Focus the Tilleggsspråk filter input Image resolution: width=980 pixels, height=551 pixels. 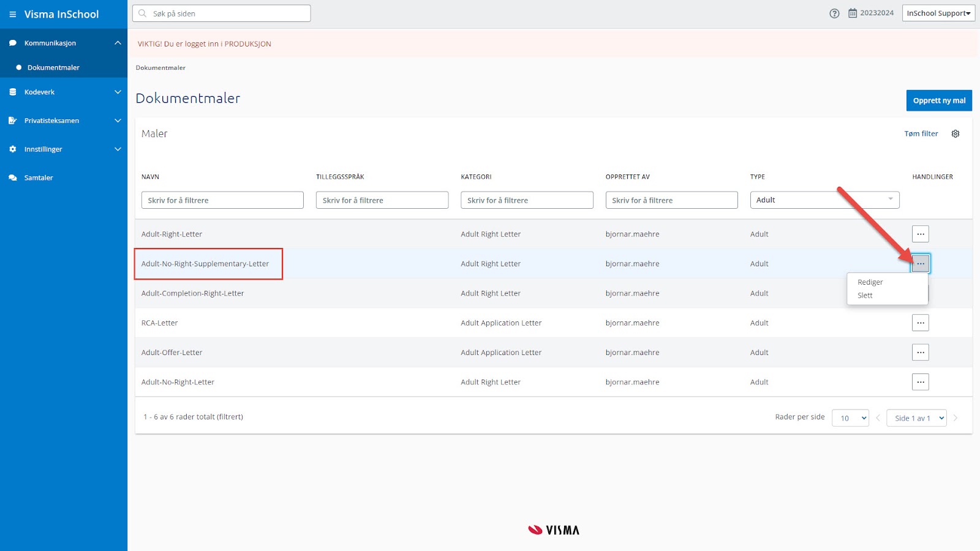(x=382, y=200)
